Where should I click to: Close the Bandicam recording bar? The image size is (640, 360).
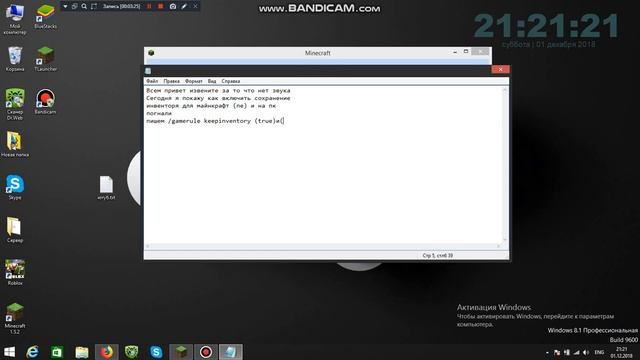pyautogui.click(x=195, y=6)
